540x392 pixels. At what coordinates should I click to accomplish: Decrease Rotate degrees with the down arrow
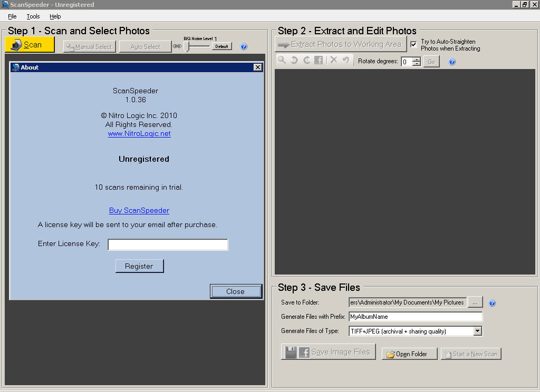point(417,64)
